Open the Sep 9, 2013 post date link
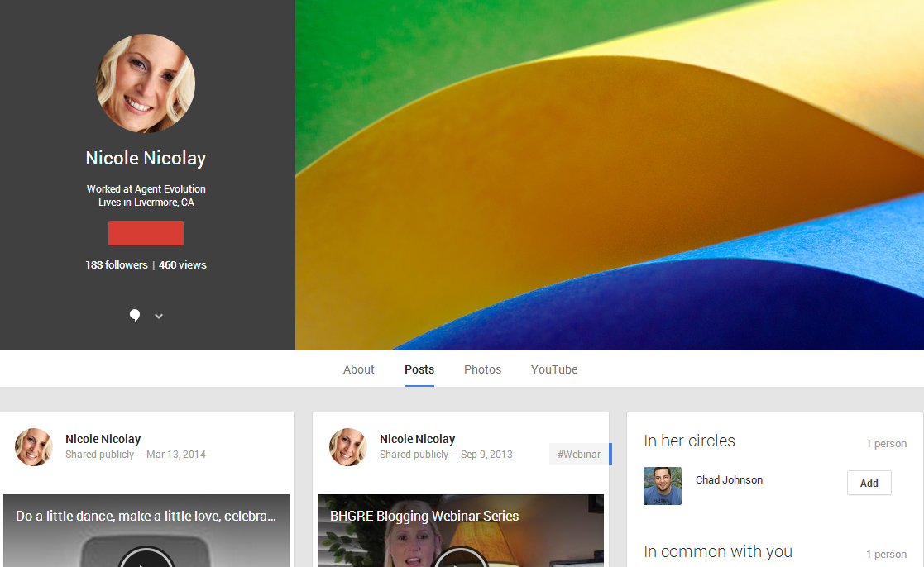Viewport: 924px width, 567px height. pyautogui.click(x=486, y=455)
